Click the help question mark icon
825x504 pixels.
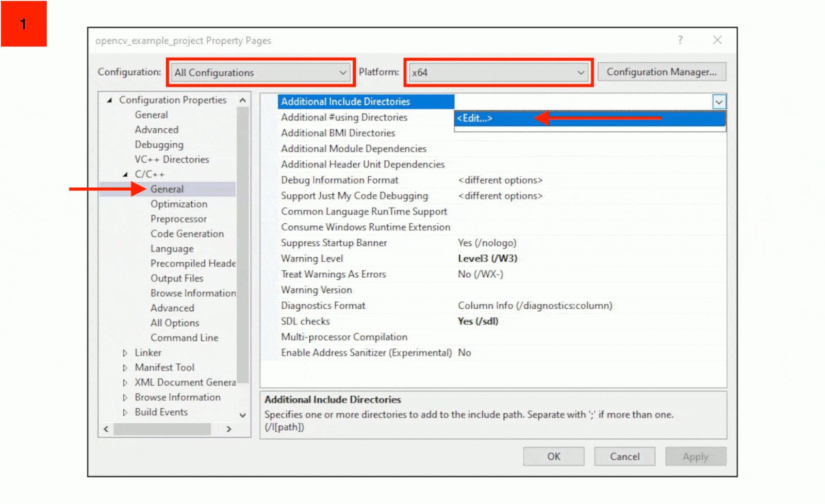pos(680,40)
